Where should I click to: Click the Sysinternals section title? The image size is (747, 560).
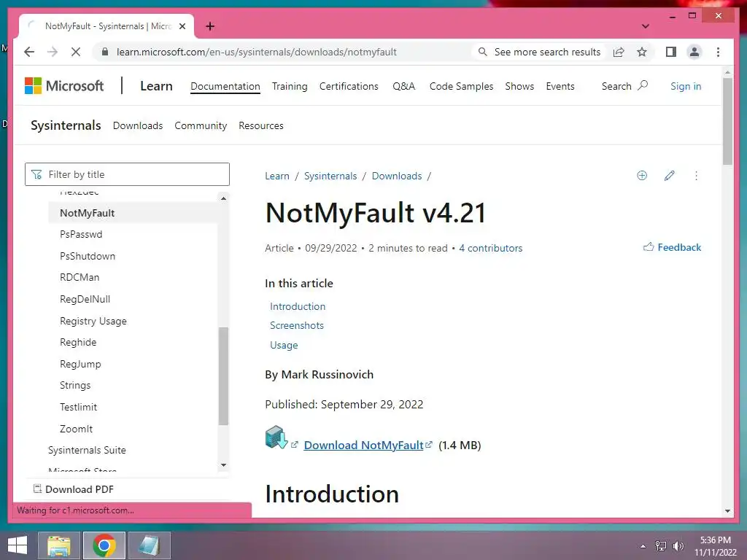pos(66,125)
